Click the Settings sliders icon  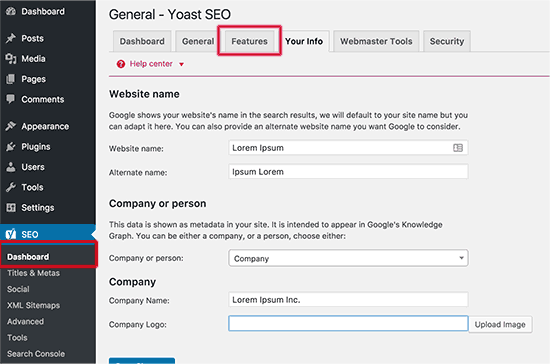pyautogui.click(x=11, y=208)
